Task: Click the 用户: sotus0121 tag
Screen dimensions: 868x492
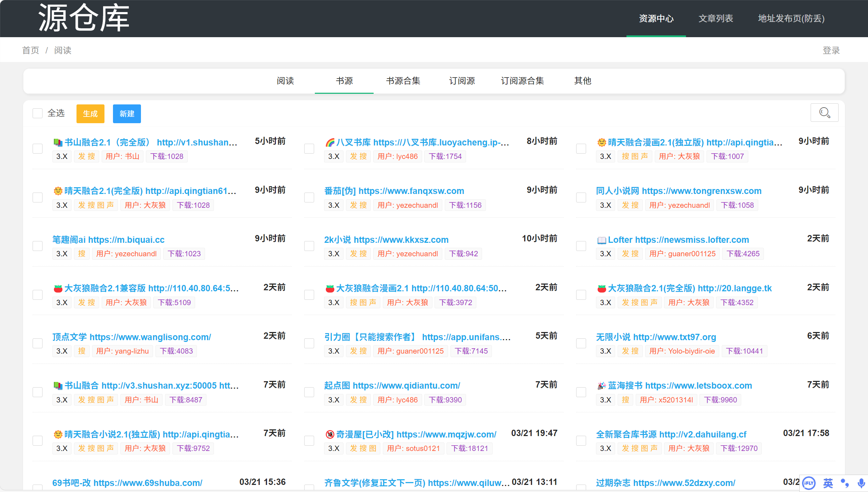Action: tap(413, 448)
